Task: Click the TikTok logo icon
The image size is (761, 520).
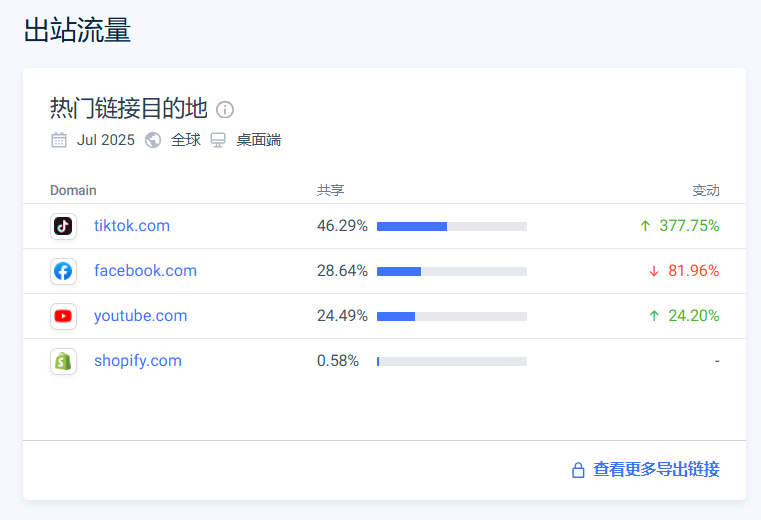Action: coord(63,226)
